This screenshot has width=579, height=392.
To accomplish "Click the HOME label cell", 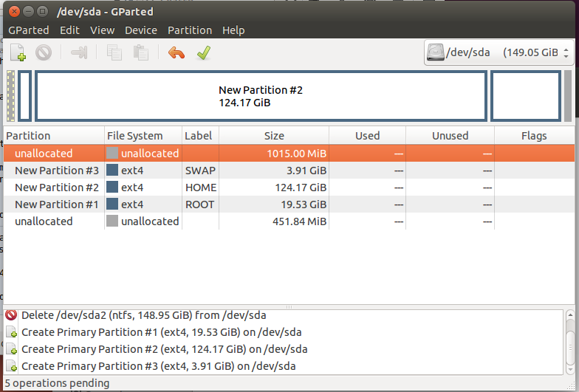I will (x=201, y=188).
